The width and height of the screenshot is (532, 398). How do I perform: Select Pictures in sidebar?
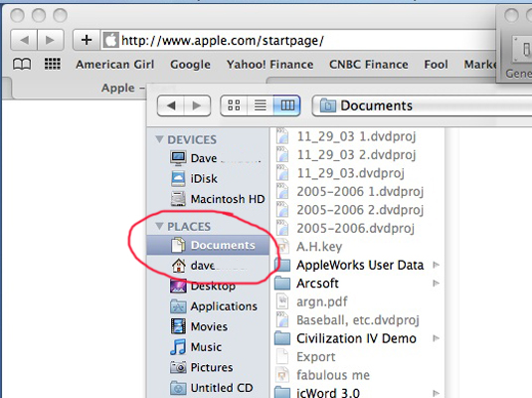(208, 367)
